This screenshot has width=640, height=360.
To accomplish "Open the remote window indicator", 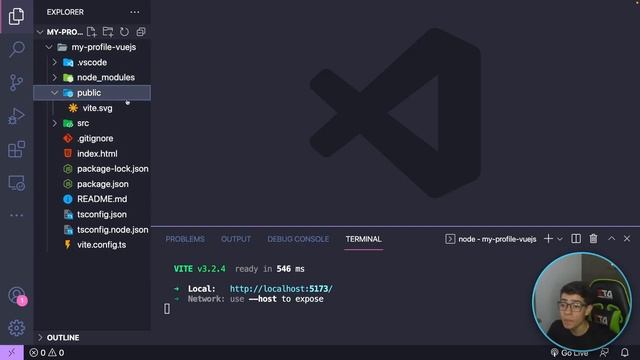I will pos(11,353).
